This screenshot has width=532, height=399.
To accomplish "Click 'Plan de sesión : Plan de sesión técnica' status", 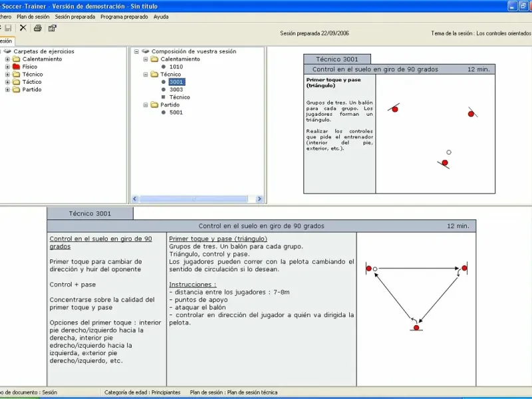I will (x=234, y=392).
